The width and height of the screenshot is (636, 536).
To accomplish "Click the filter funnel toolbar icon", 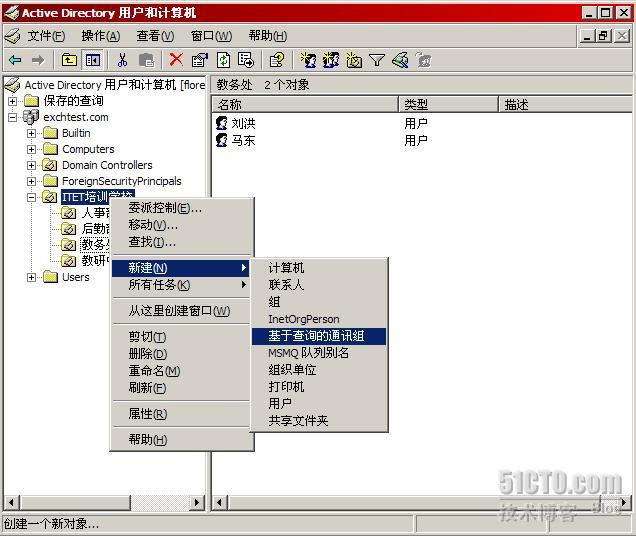I will click(377, 60).
